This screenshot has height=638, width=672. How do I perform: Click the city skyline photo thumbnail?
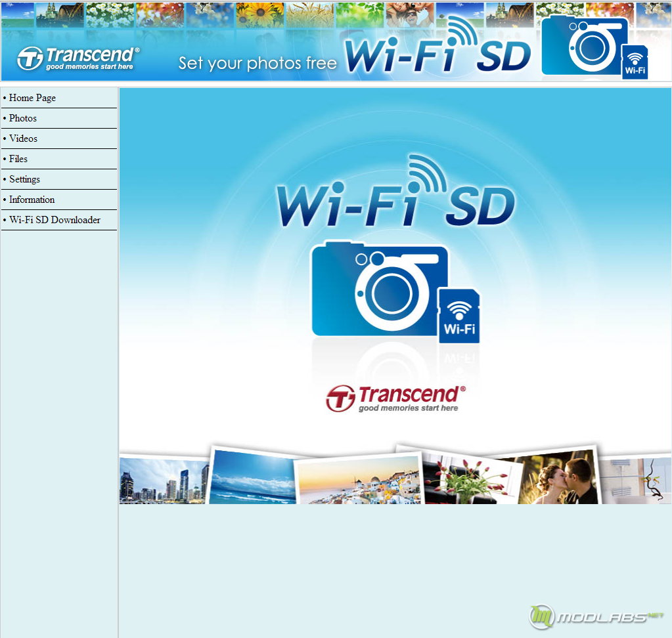click(164, 480)
